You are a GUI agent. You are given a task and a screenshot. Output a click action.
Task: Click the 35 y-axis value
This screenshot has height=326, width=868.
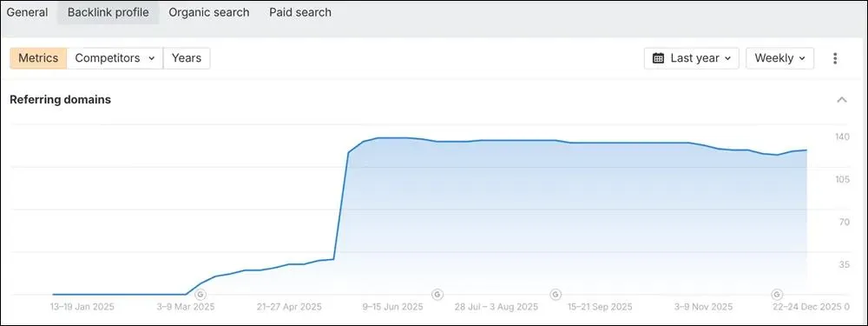tap(844, 264)
